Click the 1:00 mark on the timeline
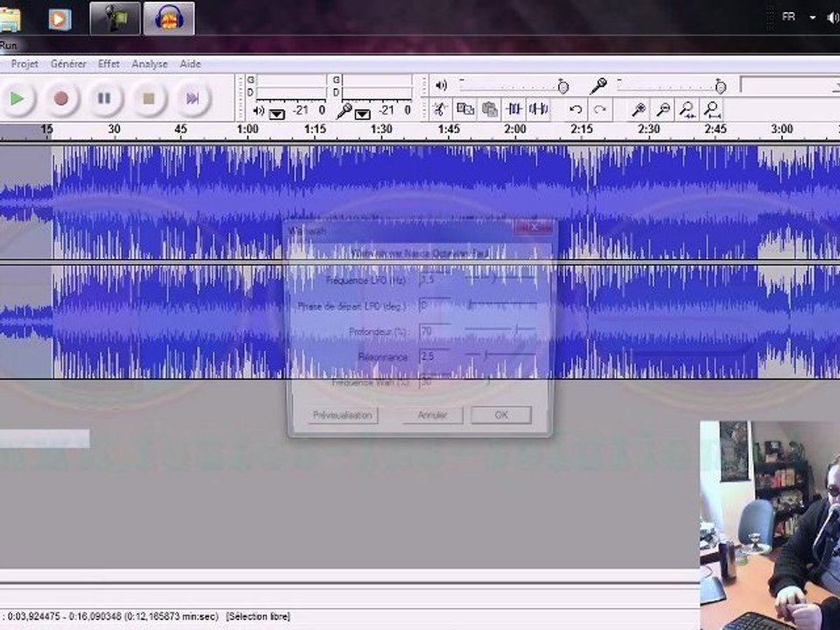 [248, 129]
